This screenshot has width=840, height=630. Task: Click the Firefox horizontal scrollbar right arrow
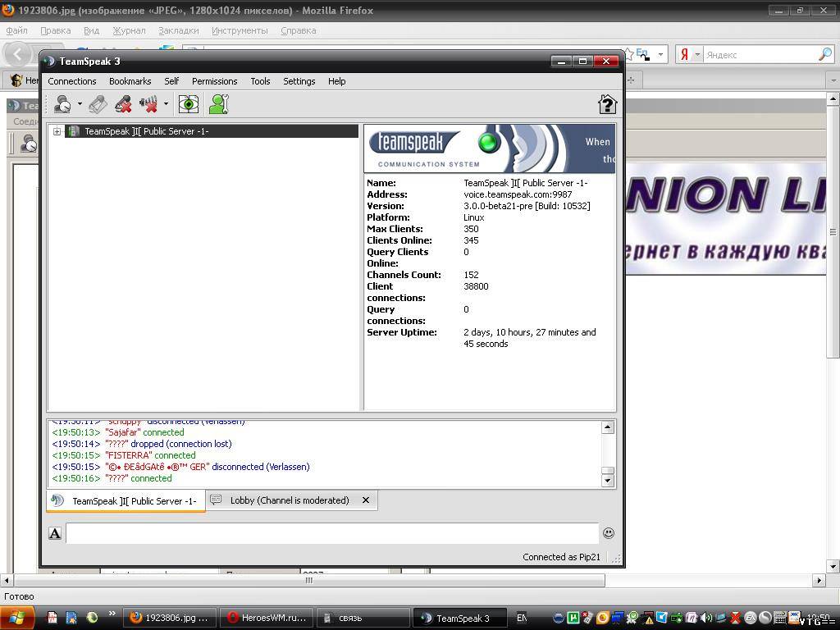point(819,580)
